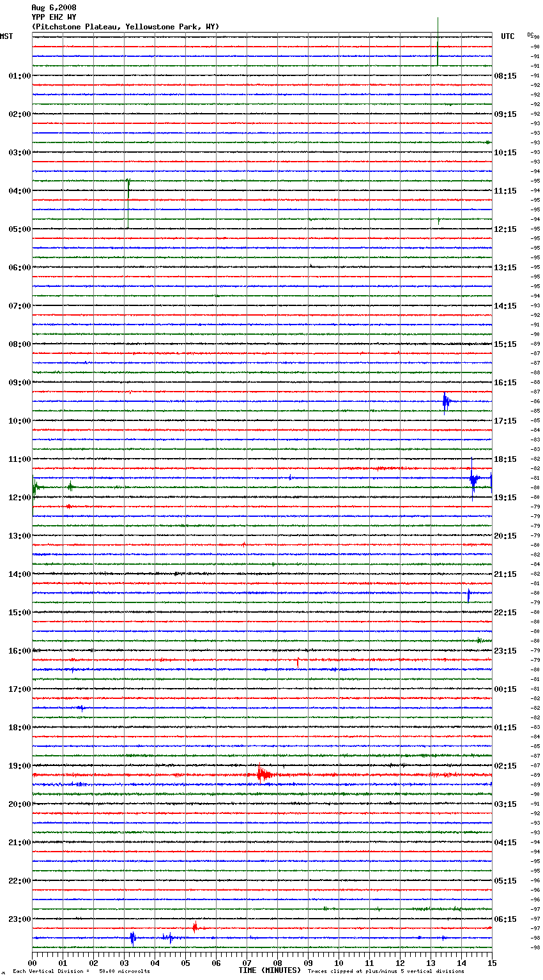Select the 06:00 MST time label

(x=20, y=268)
